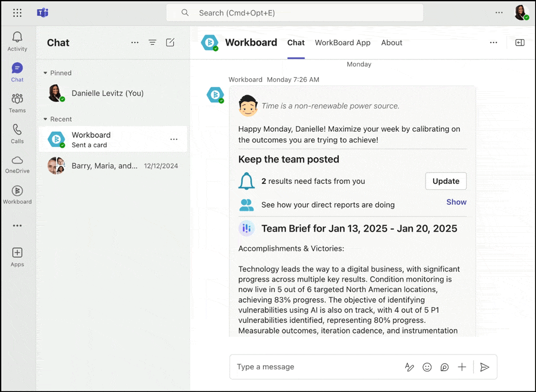Filter the chat list
This screenshot has width=536, height=392.
[152, 42]
